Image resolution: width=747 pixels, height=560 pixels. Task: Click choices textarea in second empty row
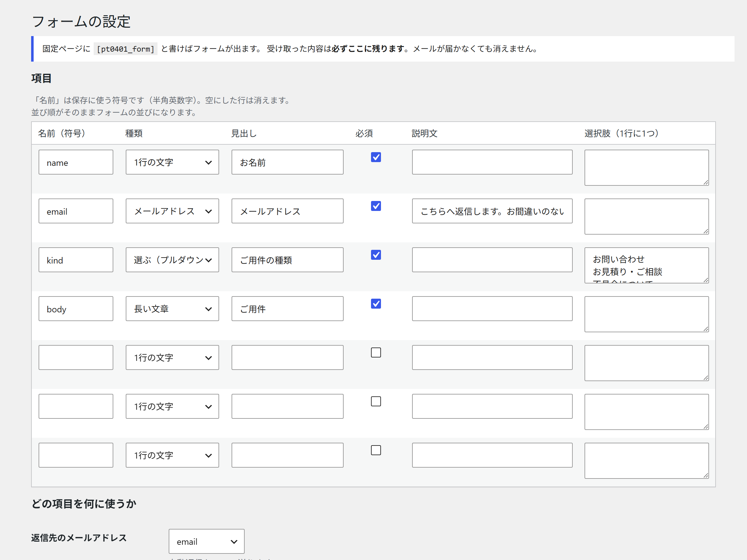point(647,412)
